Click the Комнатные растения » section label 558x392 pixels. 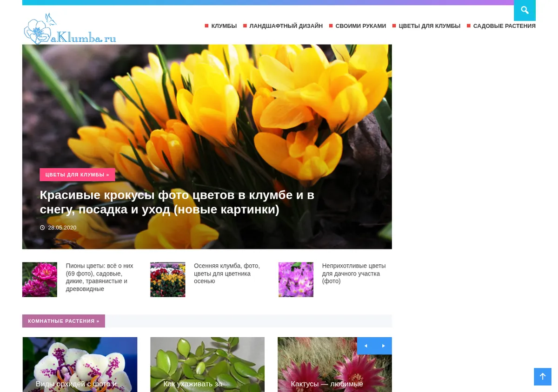tap(64, 321)
